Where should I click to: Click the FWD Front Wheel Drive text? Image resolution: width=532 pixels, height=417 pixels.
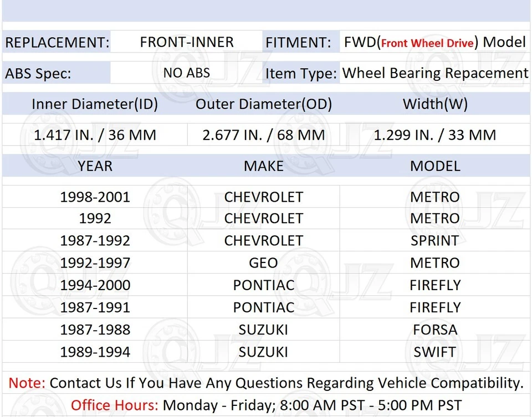click(434, 42)
